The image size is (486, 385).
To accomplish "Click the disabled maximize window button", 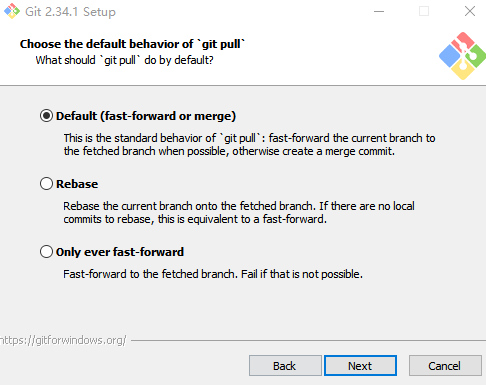I will (x=424, y=11).
